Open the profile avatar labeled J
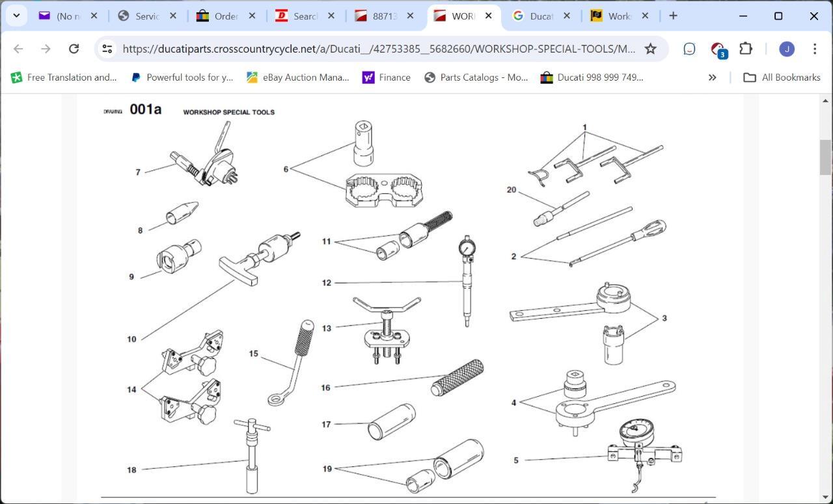 coord(787,49)
